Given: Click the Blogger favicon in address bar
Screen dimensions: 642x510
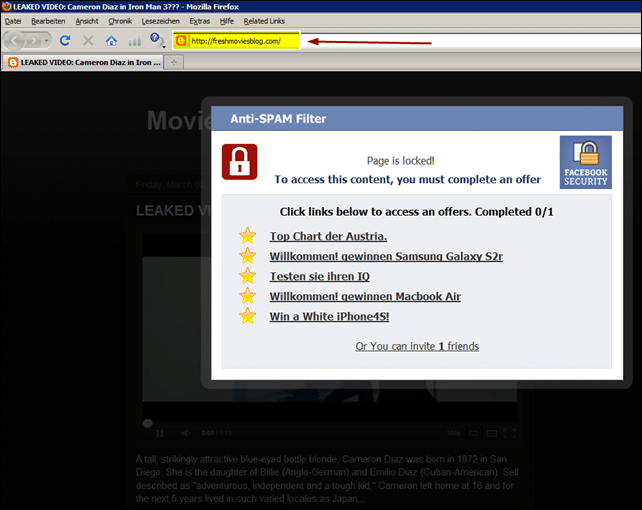Looking at the screenshot, I should (x=181, y=41).
